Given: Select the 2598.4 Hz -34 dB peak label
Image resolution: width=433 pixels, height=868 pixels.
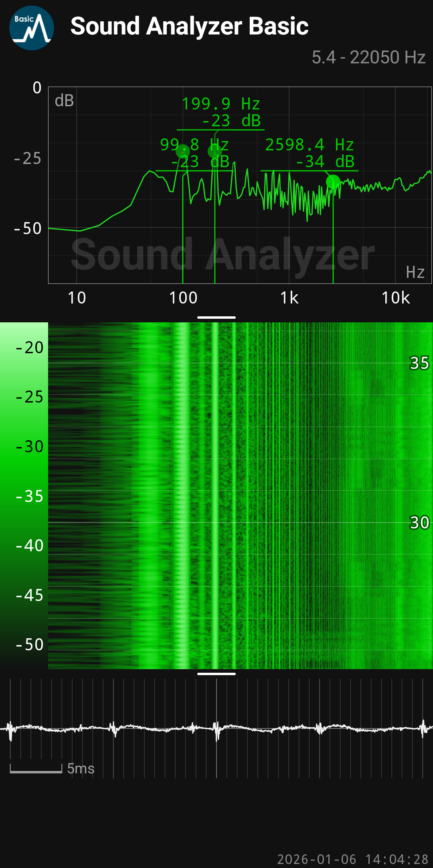Looking at the screenshot, I should pos(310,154).
